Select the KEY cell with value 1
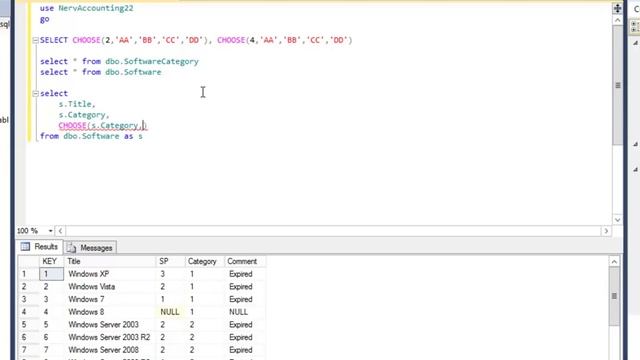 click(51, 274)
